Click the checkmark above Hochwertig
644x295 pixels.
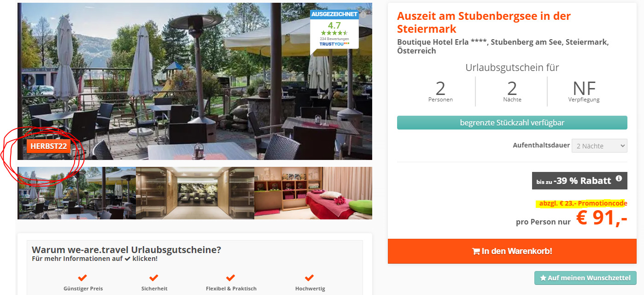[310, 277]
